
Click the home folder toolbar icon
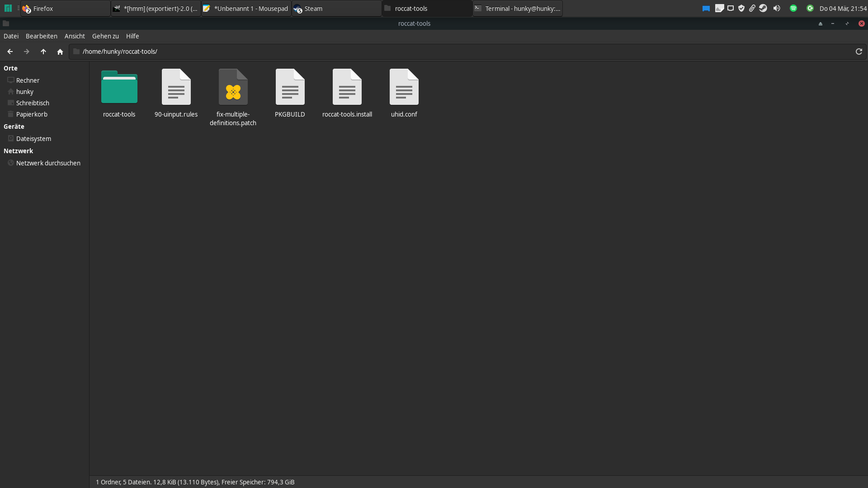click(60, 52)
